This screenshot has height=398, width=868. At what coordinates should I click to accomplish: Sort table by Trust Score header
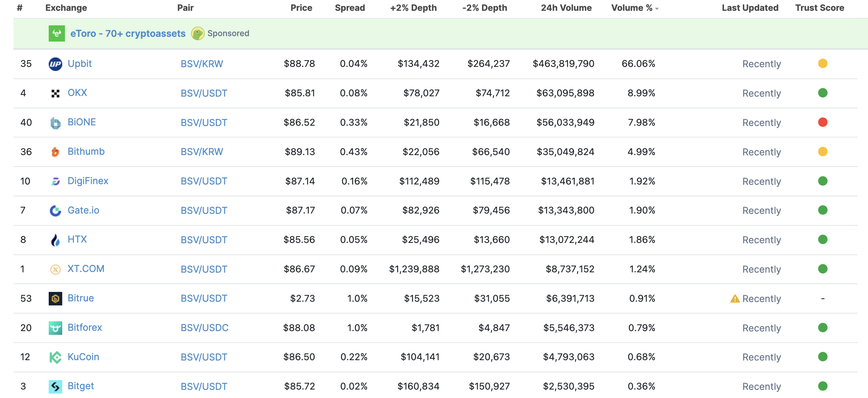coord(819,8)
